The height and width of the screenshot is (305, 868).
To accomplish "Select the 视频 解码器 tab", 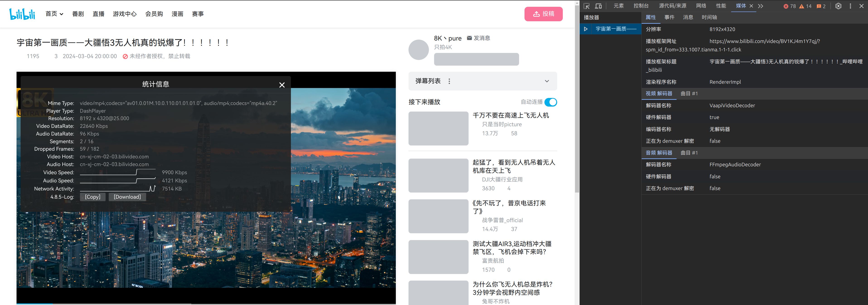I will point(659,94).
